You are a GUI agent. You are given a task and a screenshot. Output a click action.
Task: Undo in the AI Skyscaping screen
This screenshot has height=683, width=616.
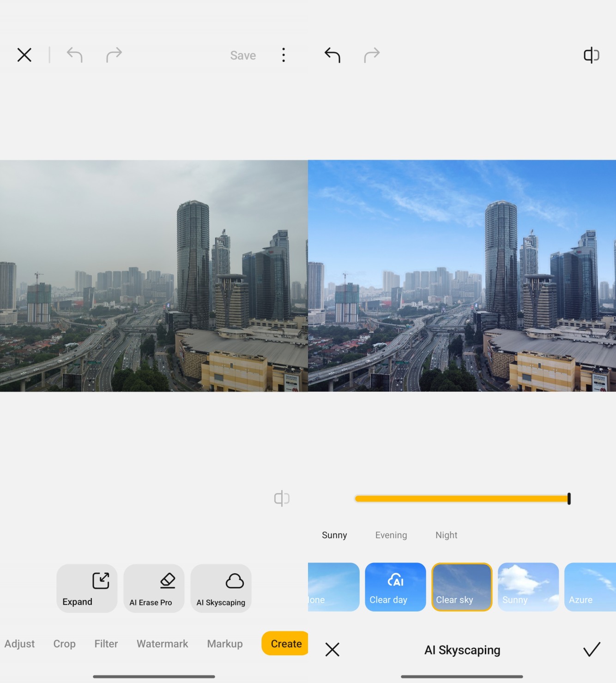pyautogui.click(x=332, y=55)
